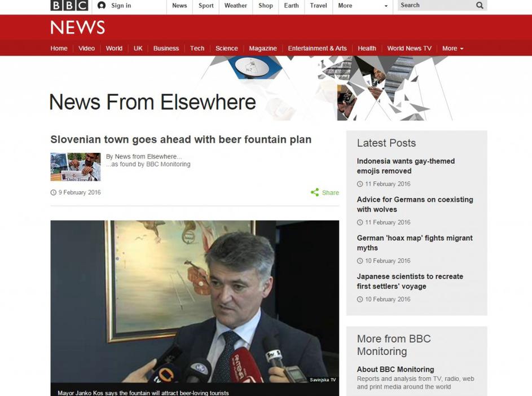Click the Mayor Janko Kos article image
This screenshot has height=396, width=532.
tap(195, 302)
